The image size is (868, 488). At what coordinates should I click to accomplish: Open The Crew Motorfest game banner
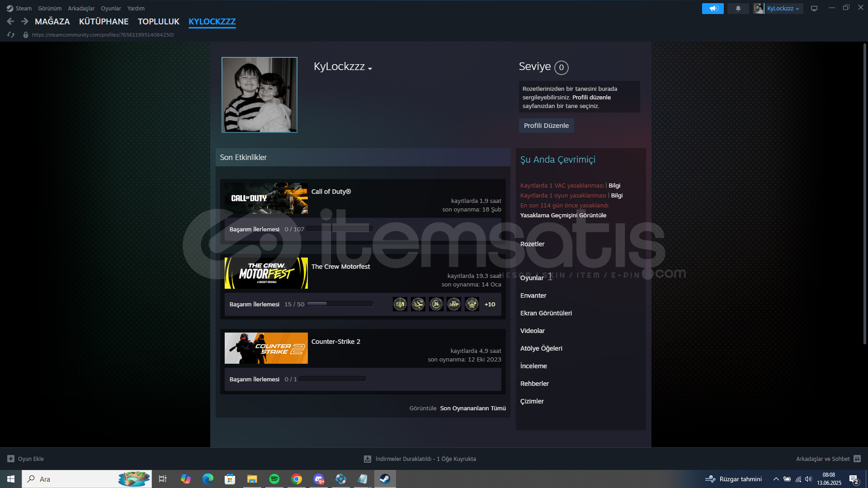coord(266,273)
